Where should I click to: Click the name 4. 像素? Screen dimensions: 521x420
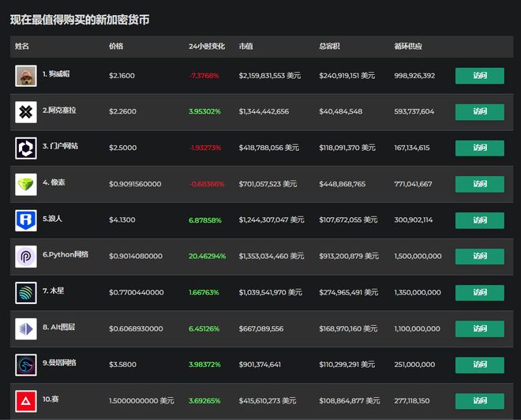(54, 182)
